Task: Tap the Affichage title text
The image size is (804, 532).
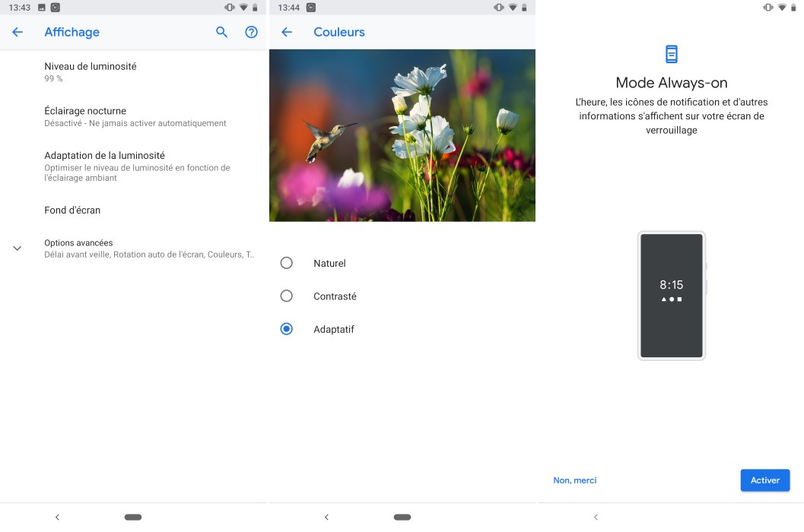Action: [x=72, y=32]
